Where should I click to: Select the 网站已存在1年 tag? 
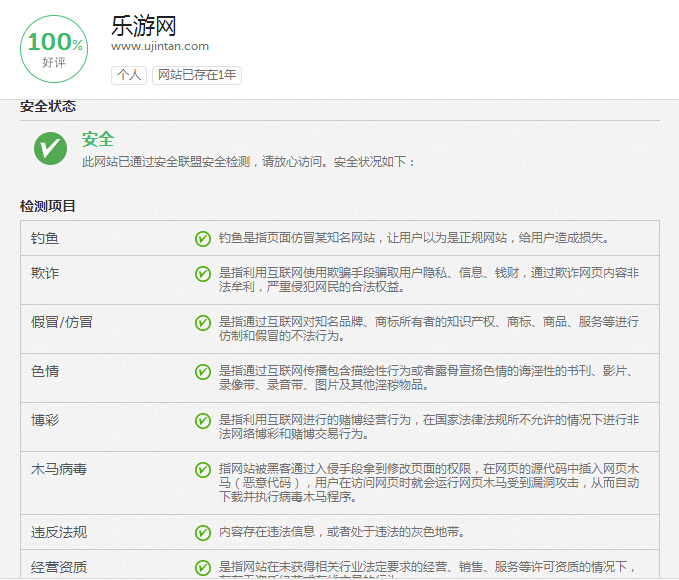click(x=197, y=75)
